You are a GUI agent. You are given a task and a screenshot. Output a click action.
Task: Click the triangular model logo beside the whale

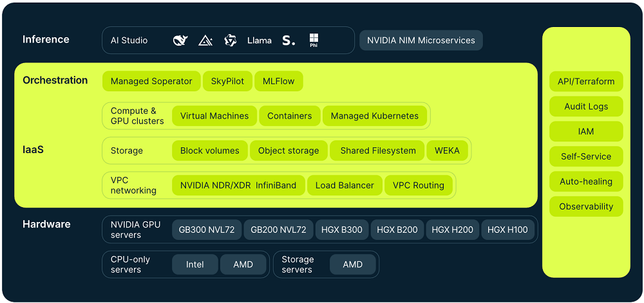(205, 41)
